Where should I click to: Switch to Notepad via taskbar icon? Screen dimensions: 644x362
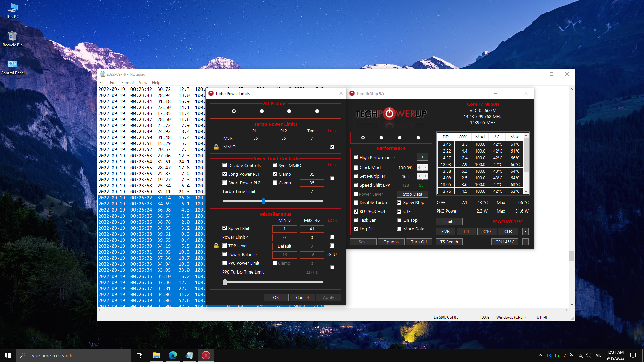click(x=190, y=355)
